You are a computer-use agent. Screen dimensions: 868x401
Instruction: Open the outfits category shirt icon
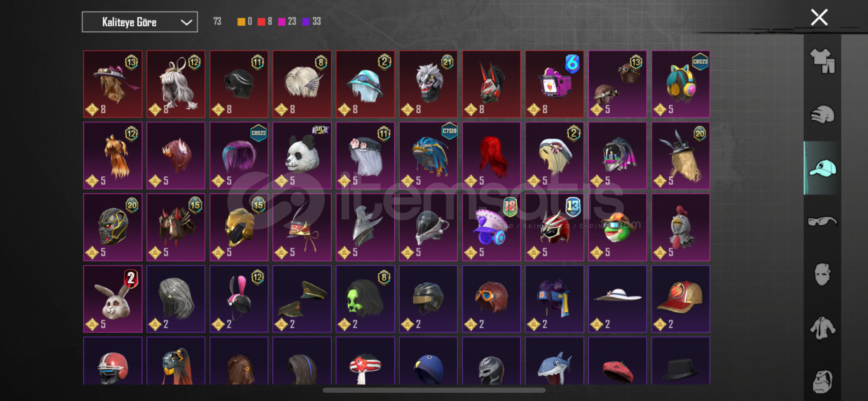(822, 61)
